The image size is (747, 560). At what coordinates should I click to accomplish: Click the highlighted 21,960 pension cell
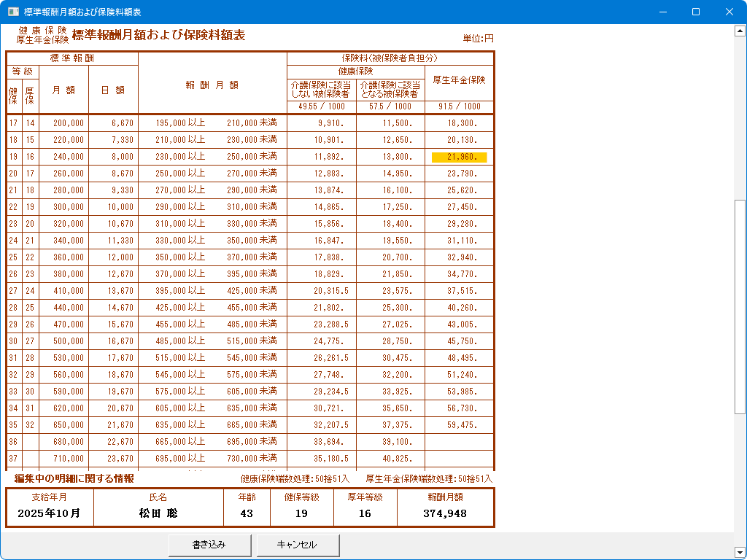coord(459,157)
